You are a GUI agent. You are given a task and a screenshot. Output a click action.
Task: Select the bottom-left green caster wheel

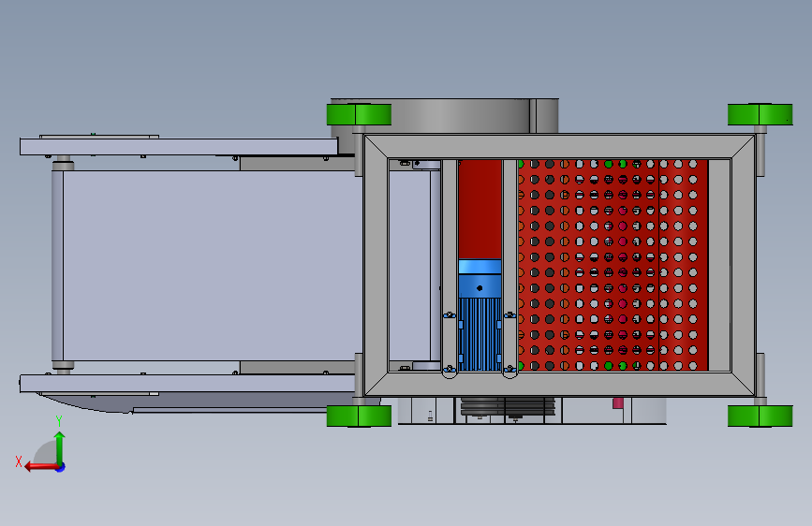click(x=359, y=416)
